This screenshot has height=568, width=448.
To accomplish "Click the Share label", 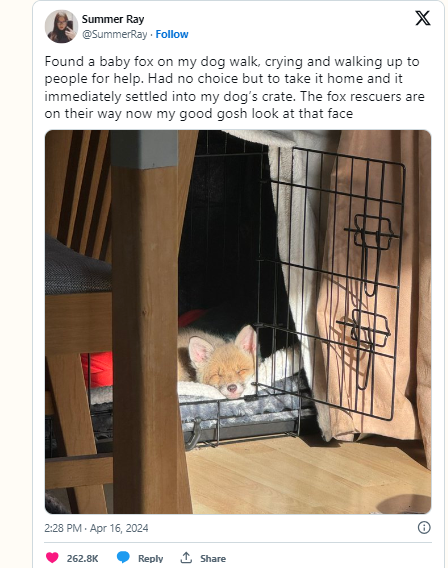I will [x=213, y=558].
